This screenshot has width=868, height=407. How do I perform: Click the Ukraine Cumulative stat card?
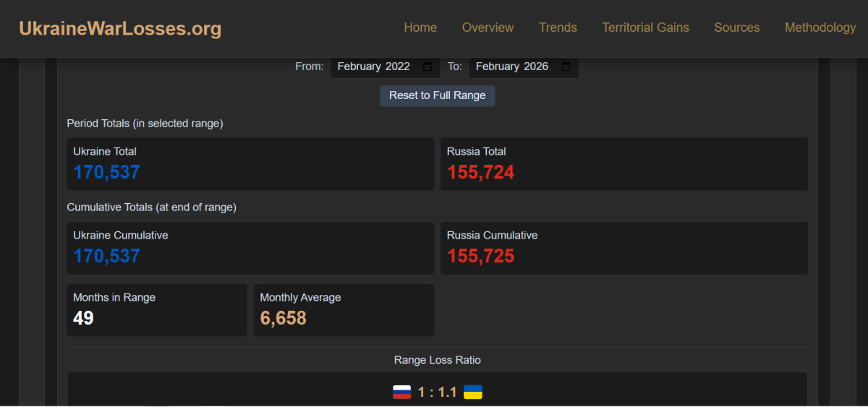(250, 248)
